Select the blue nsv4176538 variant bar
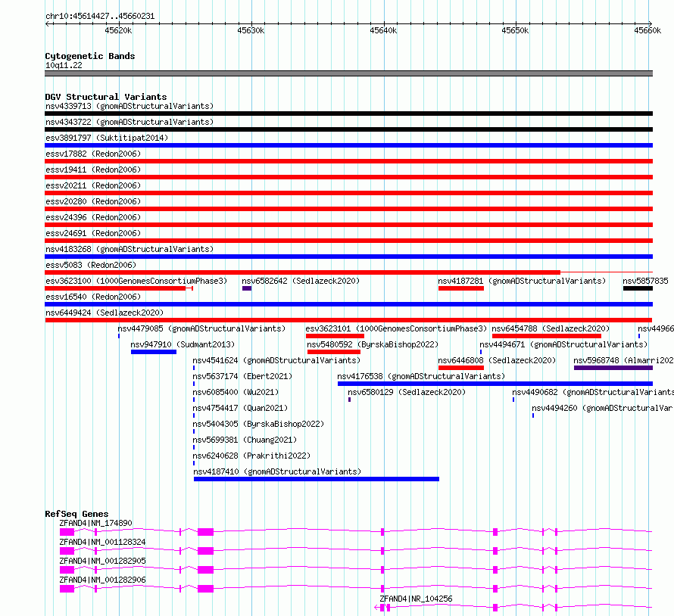The height and width of the screenshot is (616, 674). [x=495, y=384]
